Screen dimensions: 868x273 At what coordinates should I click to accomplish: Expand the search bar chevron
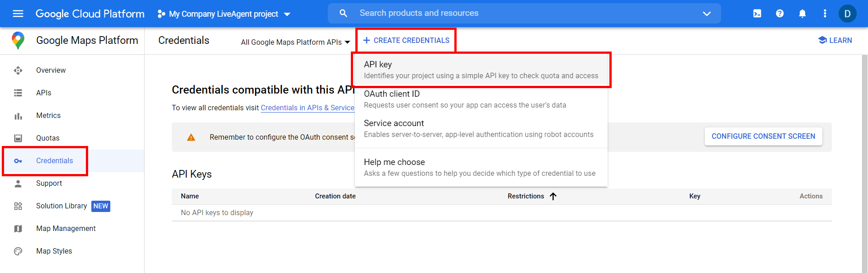pyautogui.click(x=707, y=14)
